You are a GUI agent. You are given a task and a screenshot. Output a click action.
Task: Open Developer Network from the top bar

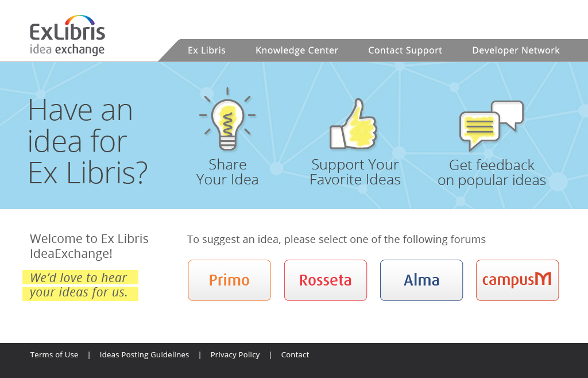pos(516,50)
